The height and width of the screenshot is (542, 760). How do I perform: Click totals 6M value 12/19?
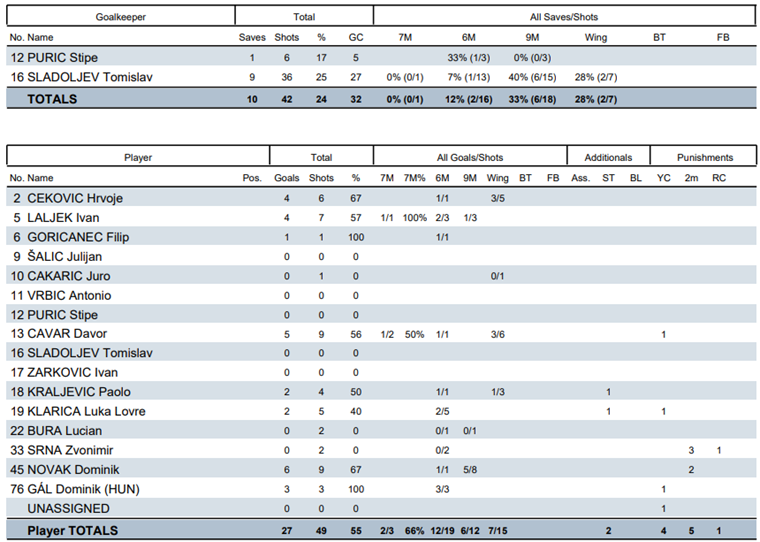tap(442, 531)
